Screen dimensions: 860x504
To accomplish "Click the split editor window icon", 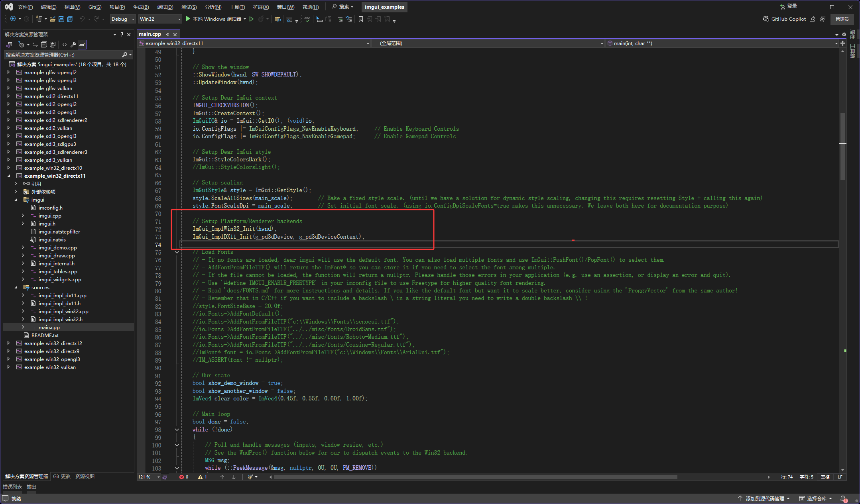I will (843, 43).
